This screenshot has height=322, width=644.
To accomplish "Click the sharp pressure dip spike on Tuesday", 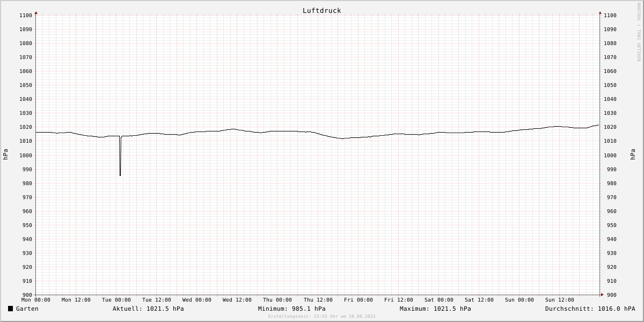I will point(120,156).
